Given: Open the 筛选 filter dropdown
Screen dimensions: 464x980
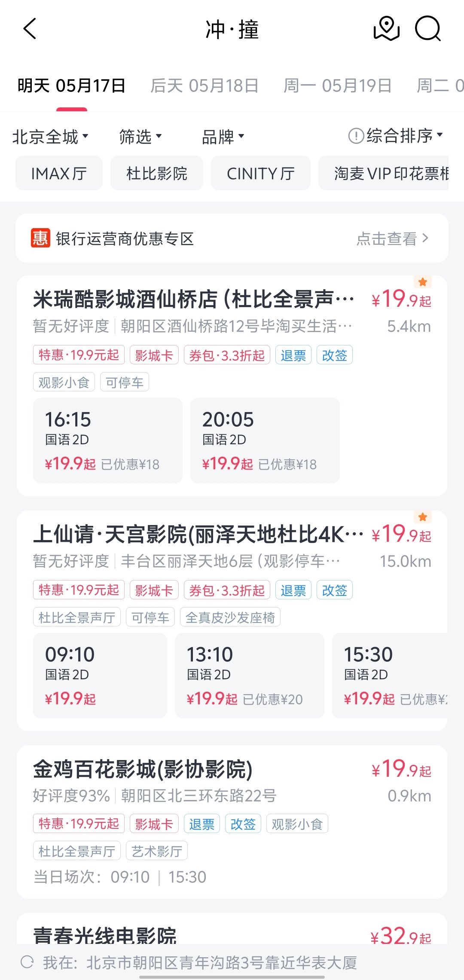Looking at the screenshot, I should 140,137.
